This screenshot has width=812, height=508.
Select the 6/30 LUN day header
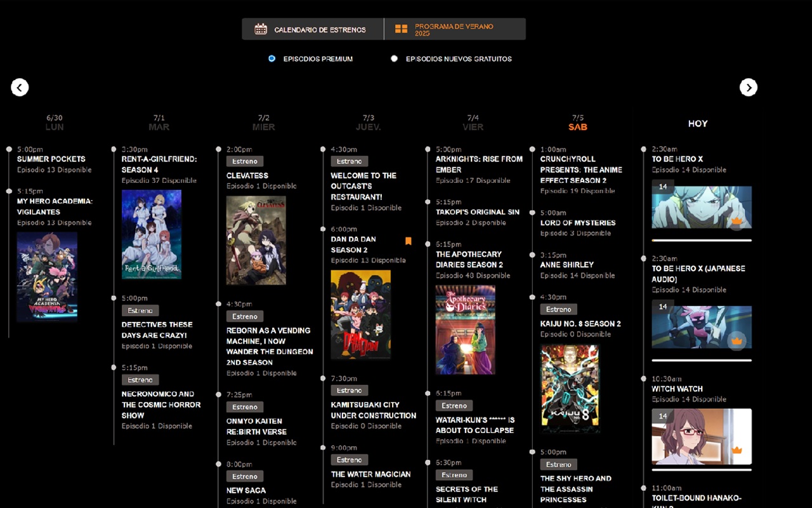pos(55,123)
